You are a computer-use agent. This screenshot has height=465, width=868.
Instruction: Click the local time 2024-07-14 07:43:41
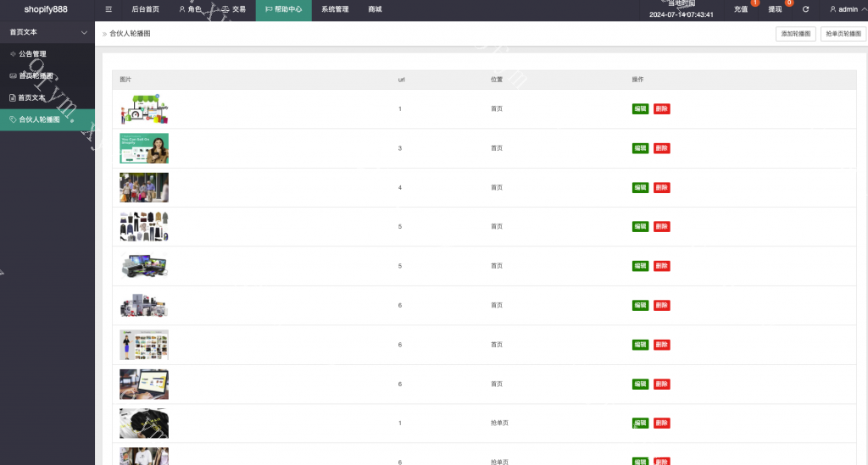click(x=681, y=15)
